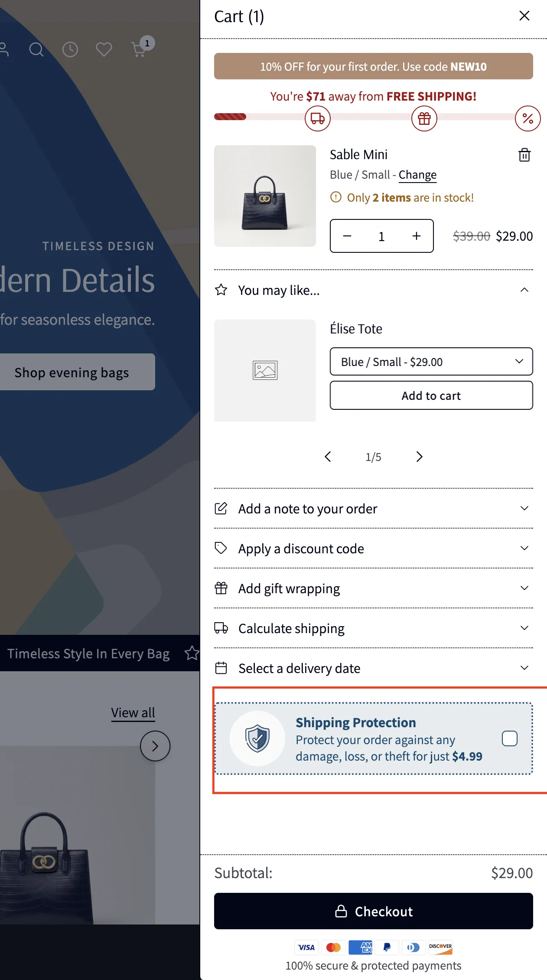The width and height of the screenshot is (547, 980).
Task: Delete Sable Mini with trash icon
Action: click(x=524, y=155)
